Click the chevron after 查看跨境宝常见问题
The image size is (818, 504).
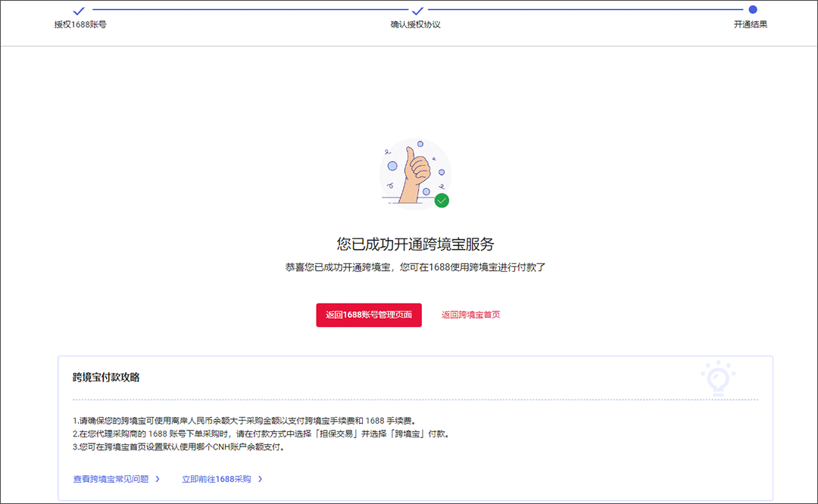coord(158,479)
